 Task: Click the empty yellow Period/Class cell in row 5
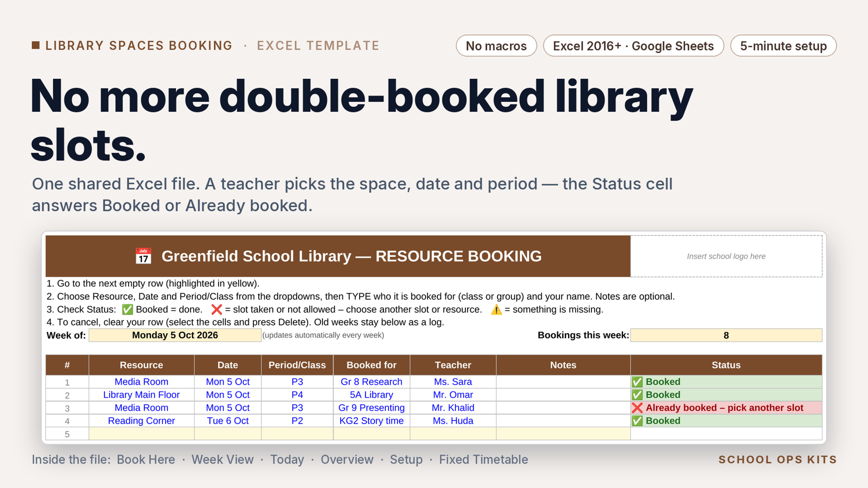[x=297, y=434]
